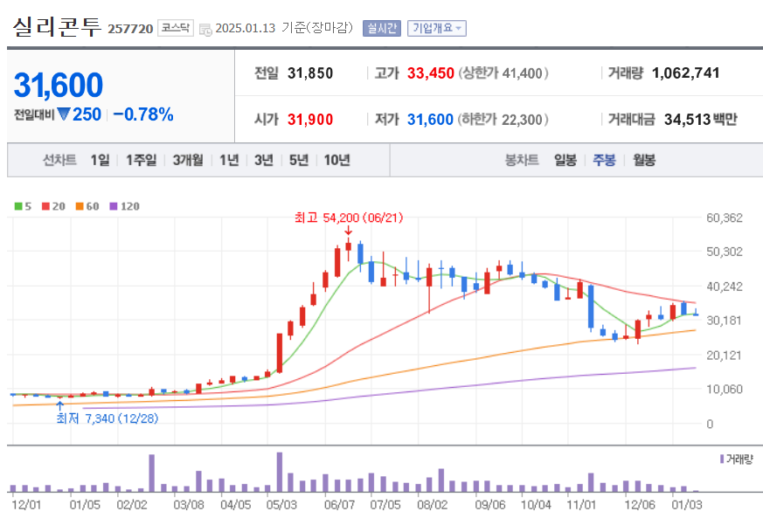Click the 전일 value 31,850

click(x=310, y=73)
